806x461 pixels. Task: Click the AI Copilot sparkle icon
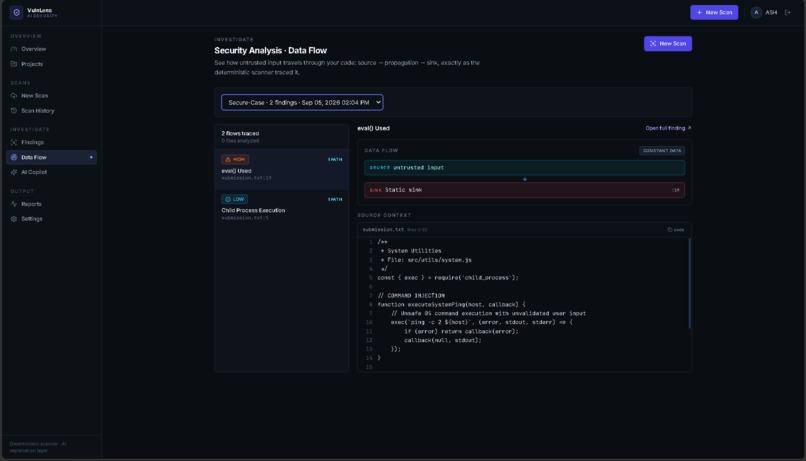[14, 172]
